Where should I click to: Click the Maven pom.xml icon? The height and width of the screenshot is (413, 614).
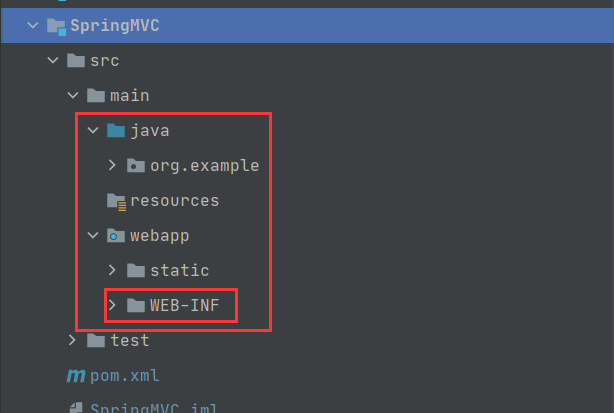(x=76, y=376)
